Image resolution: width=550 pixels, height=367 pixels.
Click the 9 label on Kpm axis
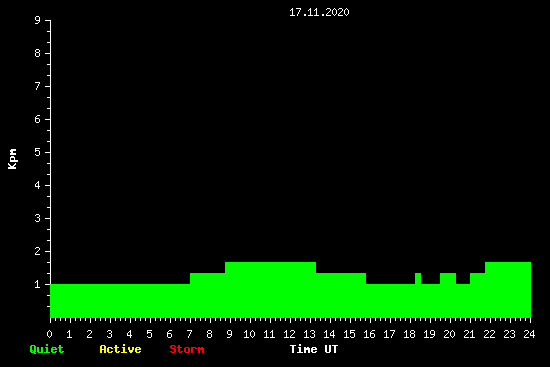38,20
